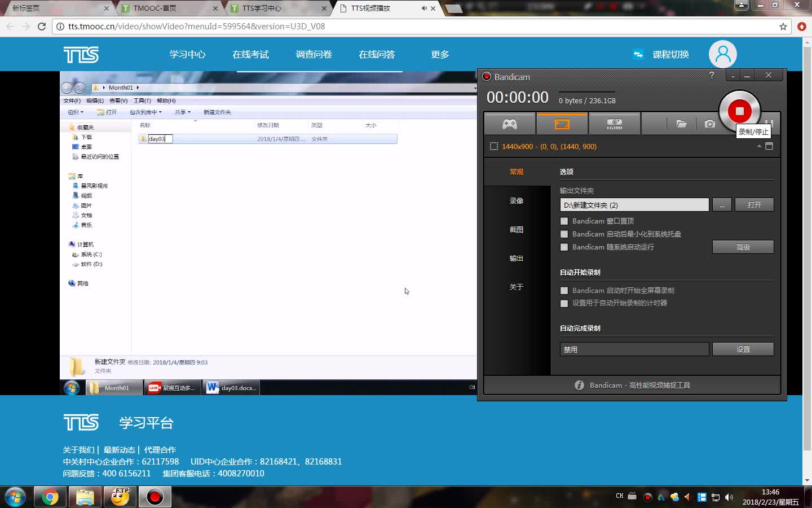Image resolution: width=812 pixels, height=508 pixels.
Task: Click rectangle selection icon next to 1440x900
Action: click(494, 146)
